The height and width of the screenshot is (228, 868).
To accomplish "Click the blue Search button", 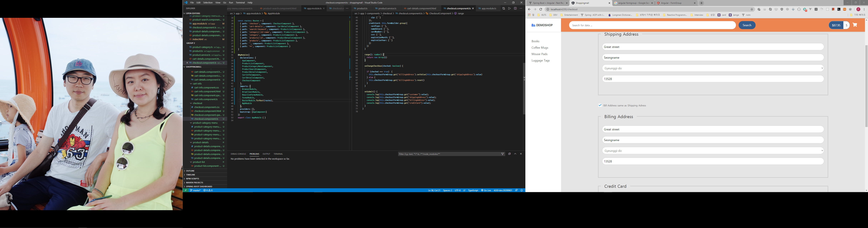I will pos(747,25).
